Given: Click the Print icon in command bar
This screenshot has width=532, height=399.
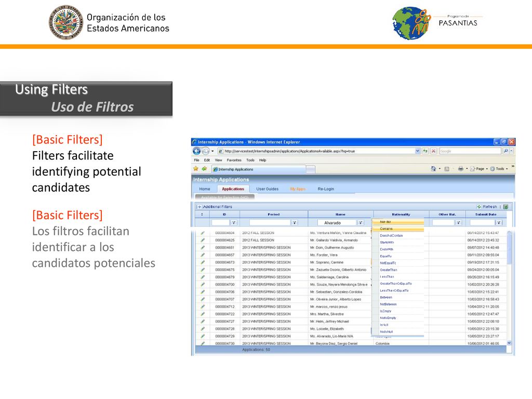Looking at the screenshot, I should pos(460,169).
